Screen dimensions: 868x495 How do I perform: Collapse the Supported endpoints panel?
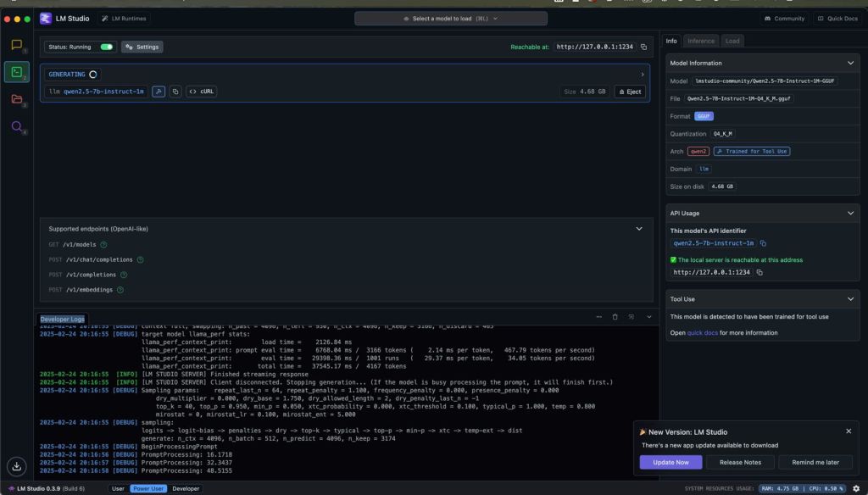pos(639,229)
